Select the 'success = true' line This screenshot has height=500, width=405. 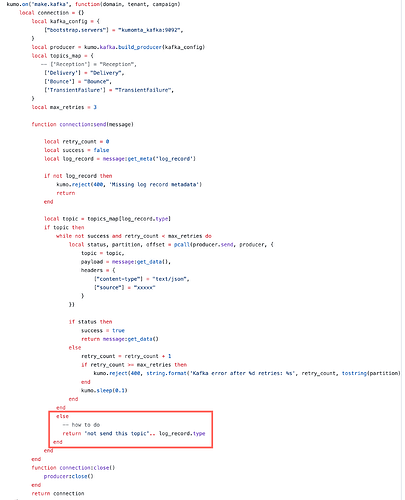click(103, 331)
